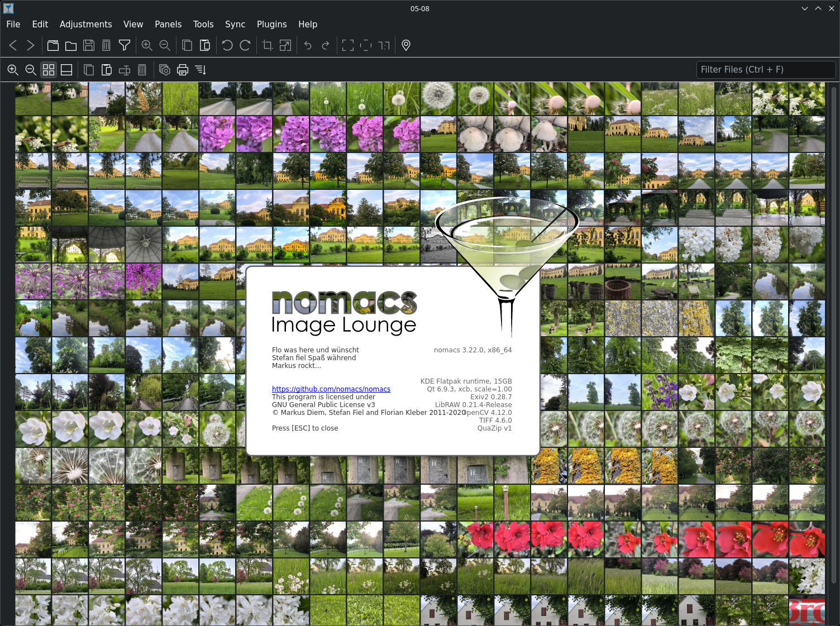Open the Panels menu
Image resolution: width=840 pixels, height=626 pixels.
168,24
